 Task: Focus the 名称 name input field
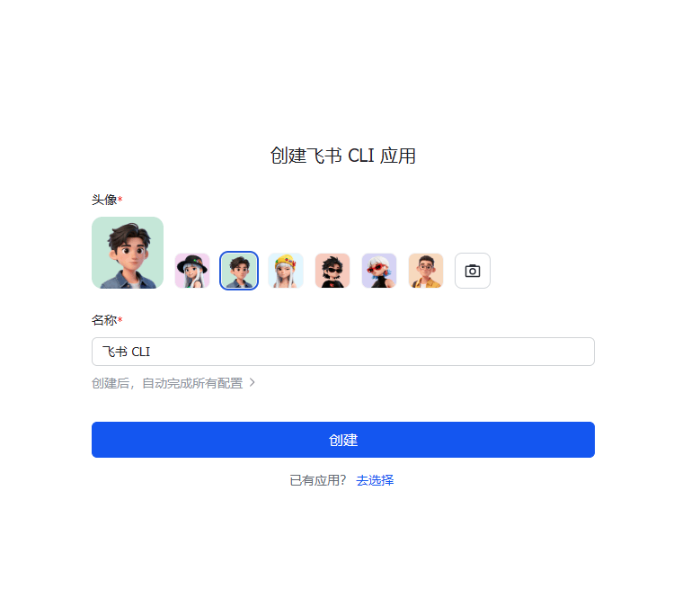[343, 352]
